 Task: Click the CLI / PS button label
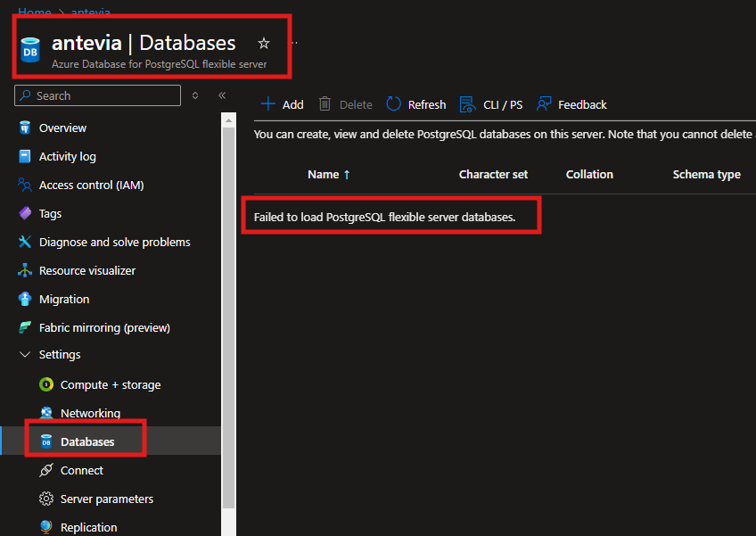[503, 104]
